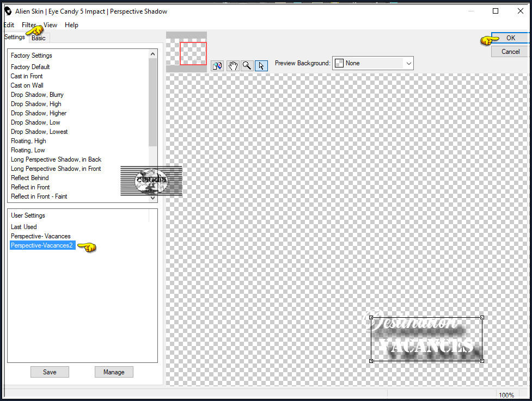Select Cast on Wall preset
The image size is (532, 401).
(27, 85)
